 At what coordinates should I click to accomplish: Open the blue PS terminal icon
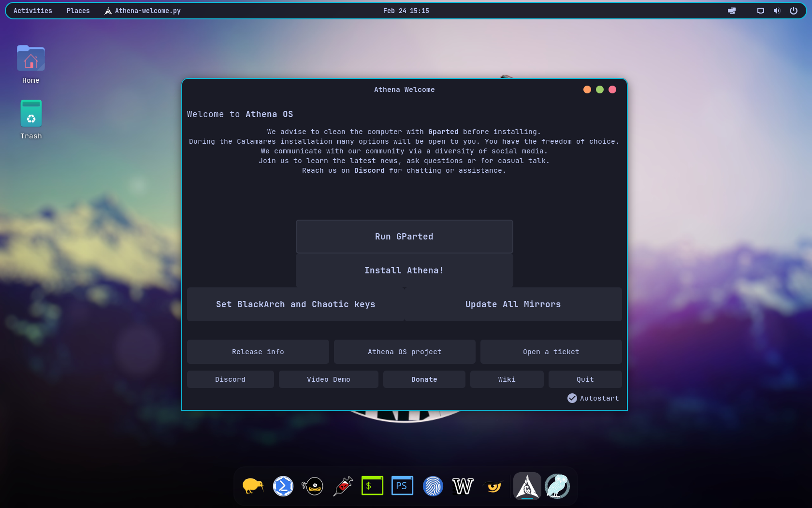click(402, 486)
